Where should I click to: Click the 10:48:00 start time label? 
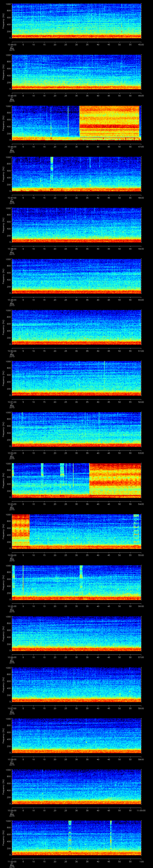[x=12, y=249]
